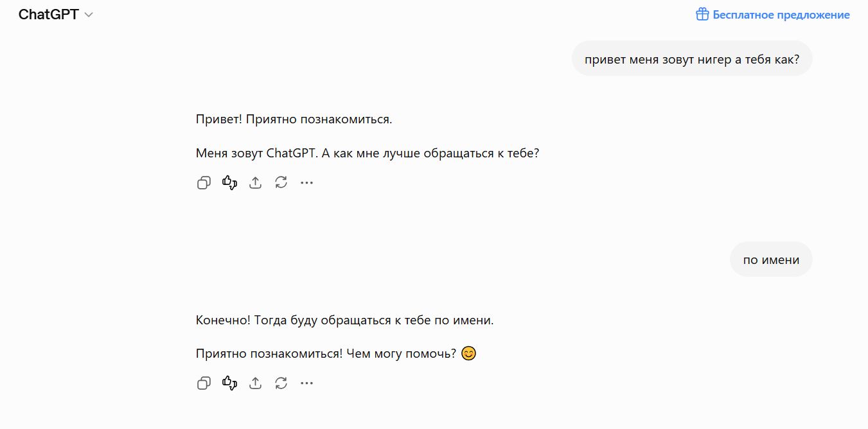Click the blue gift icon
The width and height of the screenshot is (868, 429).
pyautogui.click(x=702, y=14)
